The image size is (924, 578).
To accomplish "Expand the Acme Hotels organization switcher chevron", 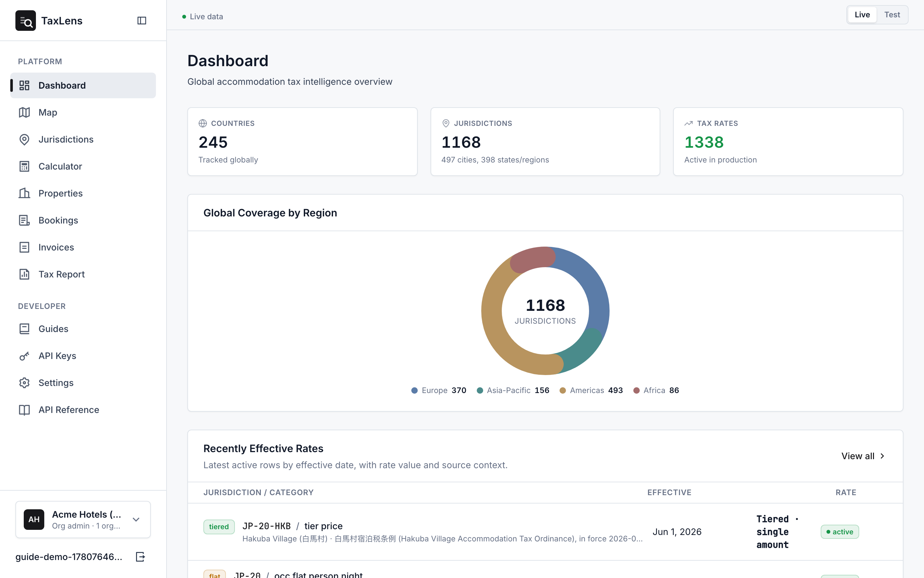I will tap(136, 520).
